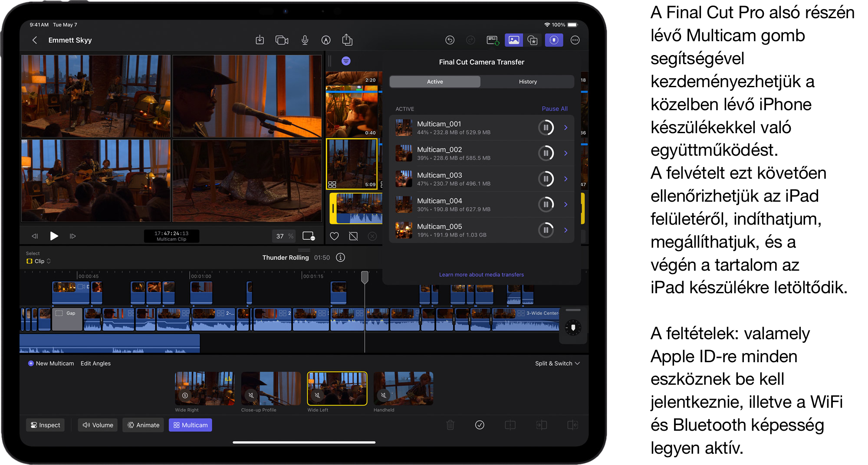The height and width of the screenshot is (465, 868).
Task: Open the Camera recording icon
Action: tap(282, 40)
